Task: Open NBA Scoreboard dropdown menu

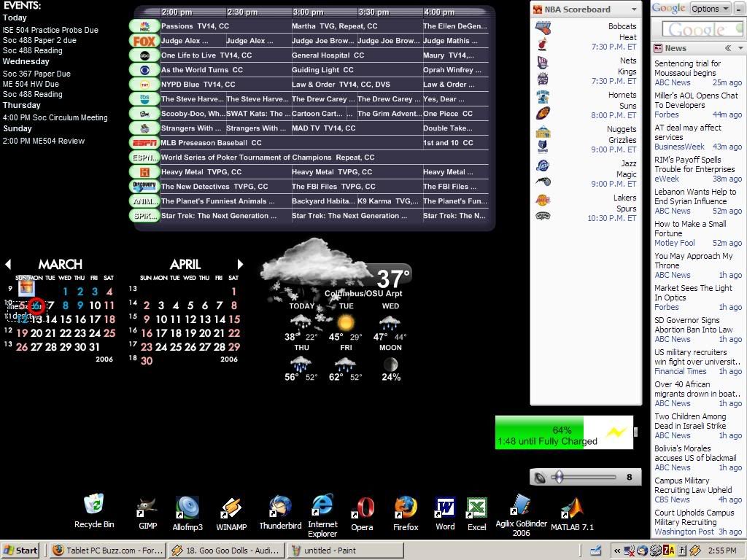Action: tap(634, 9)
